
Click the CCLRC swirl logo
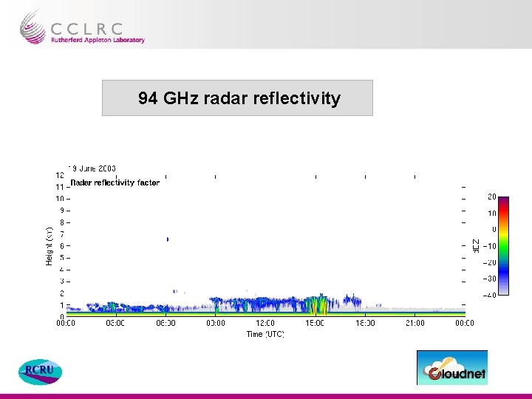(x=33, y=27)
